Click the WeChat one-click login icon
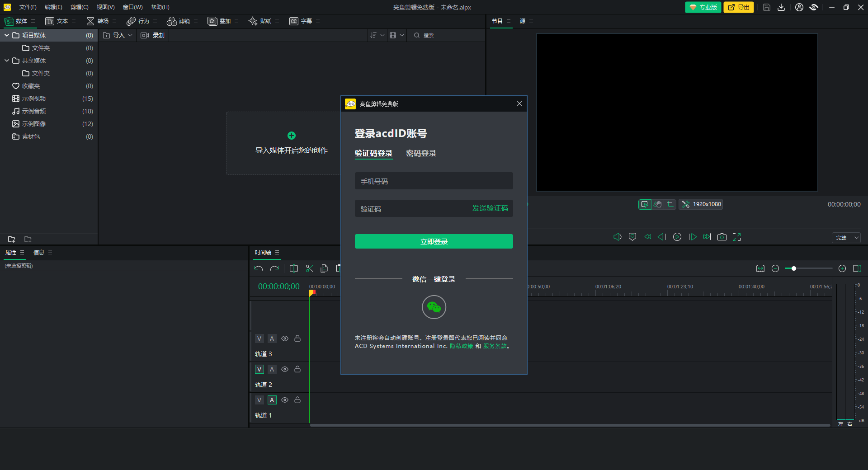The image size is (868, 470). tap(434, 307)
